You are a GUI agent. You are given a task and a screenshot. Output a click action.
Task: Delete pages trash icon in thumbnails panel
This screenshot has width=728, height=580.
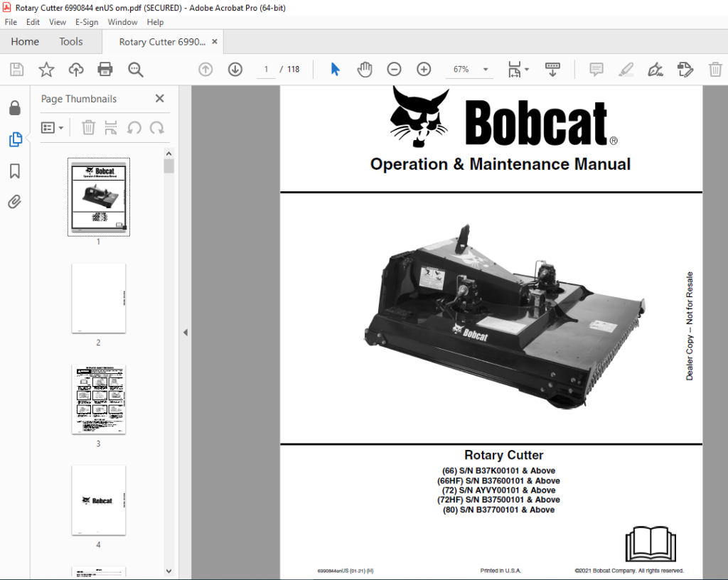(88, 128)
